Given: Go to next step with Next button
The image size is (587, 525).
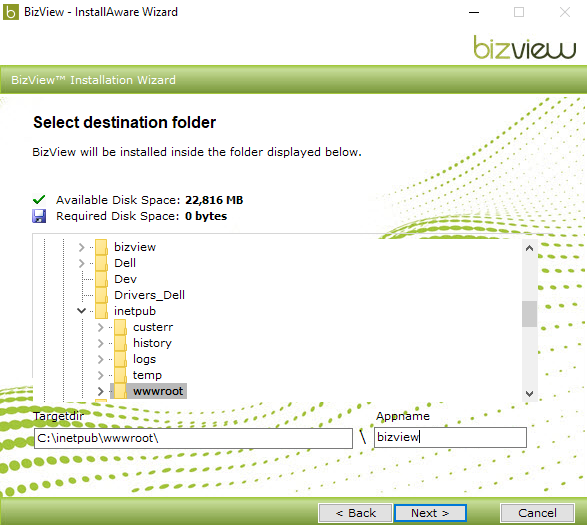Looking at the screenshot, I should (430, 513).
